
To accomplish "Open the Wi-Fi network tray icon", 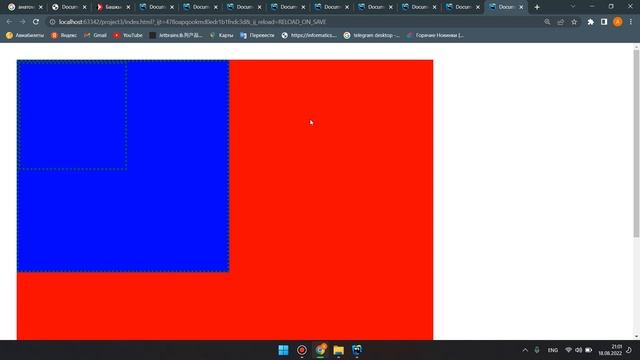I will 568,350.
